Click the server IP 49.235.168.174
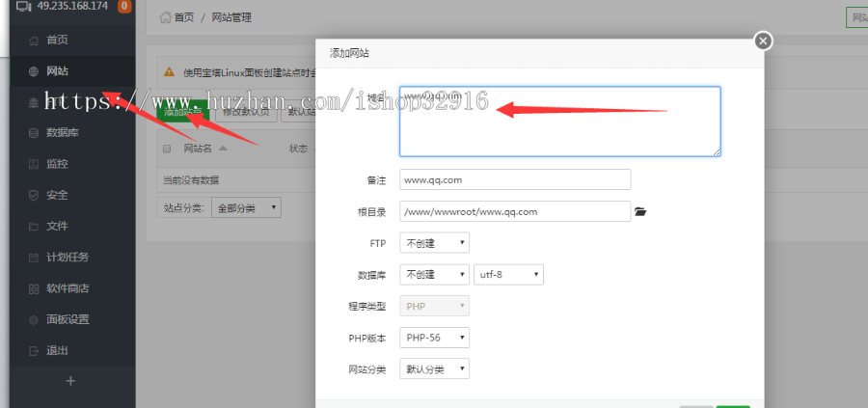Screen dimensions: 868x408 coord(72,6)
